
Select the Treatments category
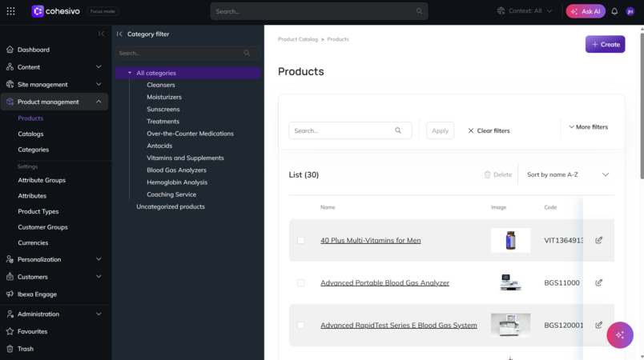tap(163, 122)
